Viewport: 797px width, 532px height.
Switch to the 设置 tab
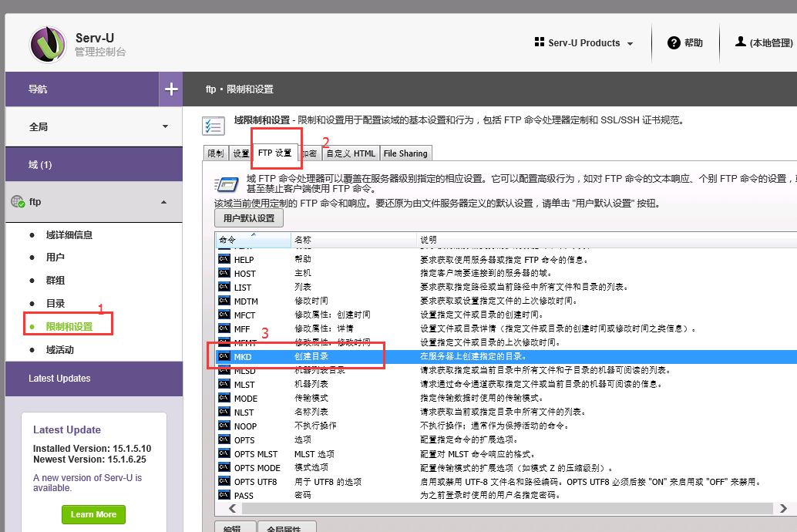tap(241, 153)
